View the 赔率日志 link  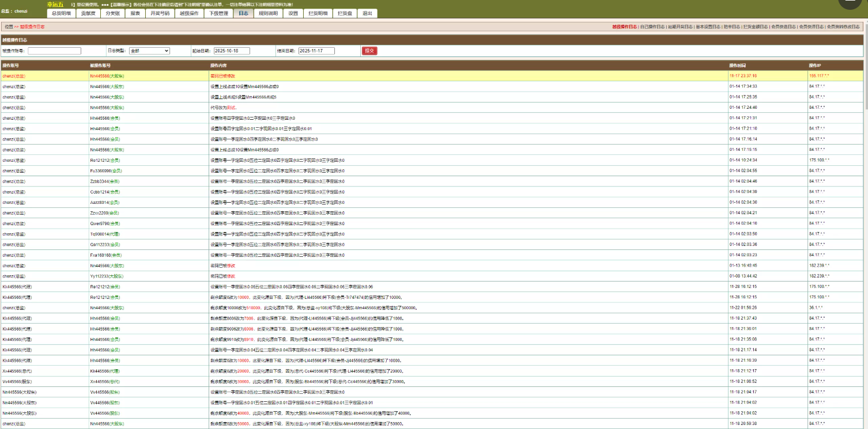pyautogui.click(x=731, y=26)
